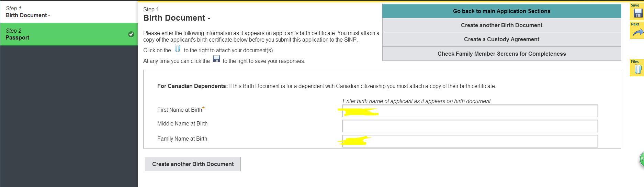
Task: Open Check Family Member Screens for Completeness
Action: click(x=501, y=54)
